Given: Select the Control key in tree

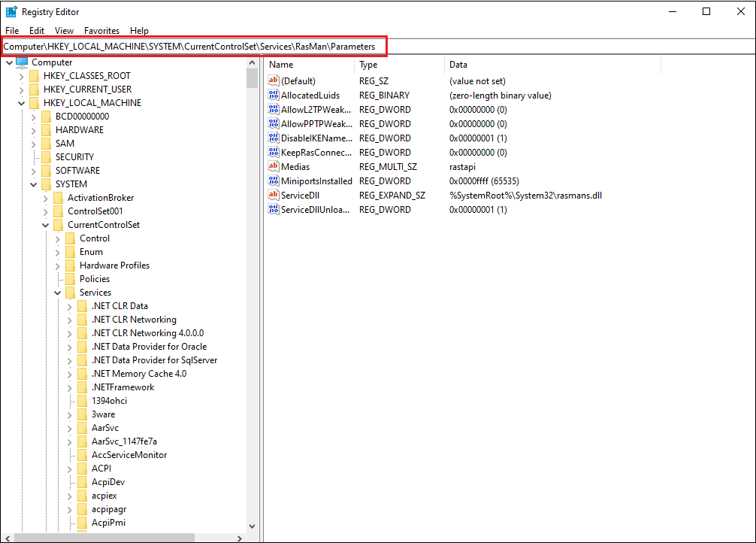Looking at the screenshot, I should [x=95, y=238].
